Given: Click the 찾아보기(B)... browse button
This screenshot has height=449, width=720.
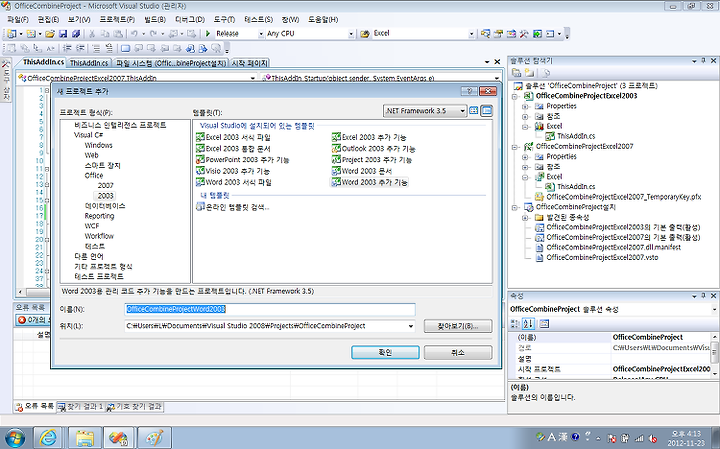Looking at the screenshot, I should [458, 326].
